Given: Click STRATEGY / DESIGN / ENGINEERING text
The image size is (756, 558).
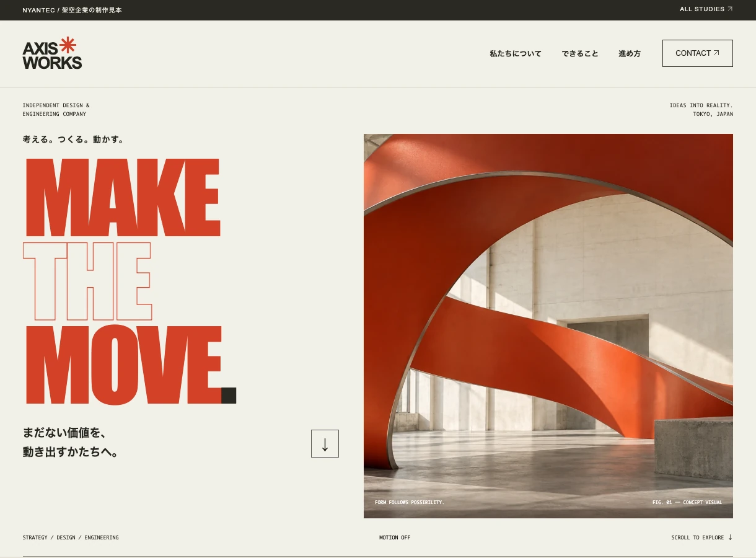Looking at the screenshot, I should [x=71, y=538].
